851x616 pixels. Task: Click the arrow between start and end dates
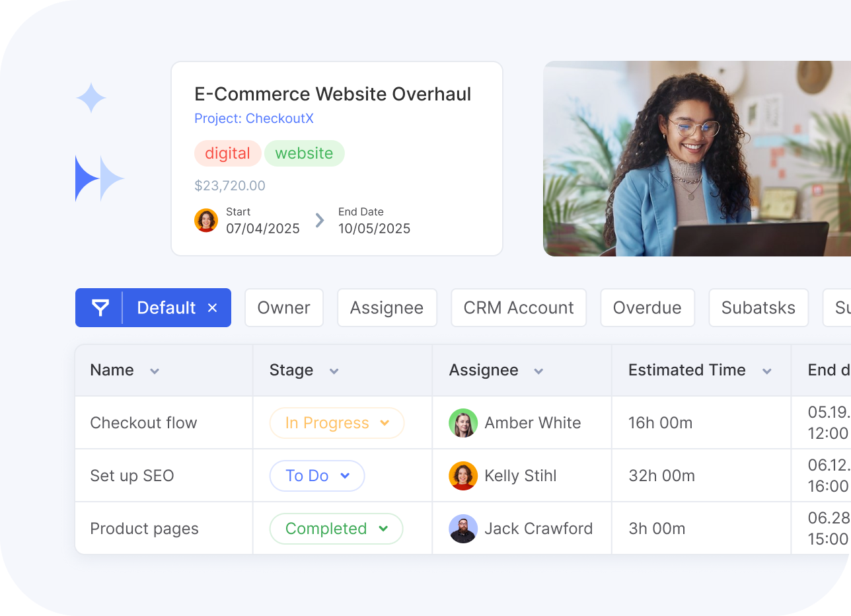tap(320, 221)
